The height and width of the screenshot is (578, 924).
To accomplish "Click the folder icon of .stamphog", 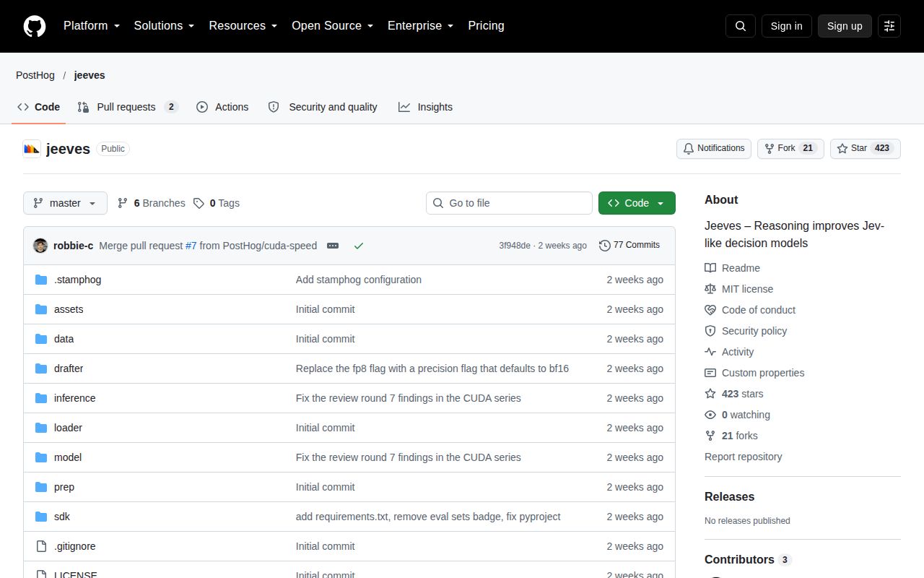I will coord(41,280).
